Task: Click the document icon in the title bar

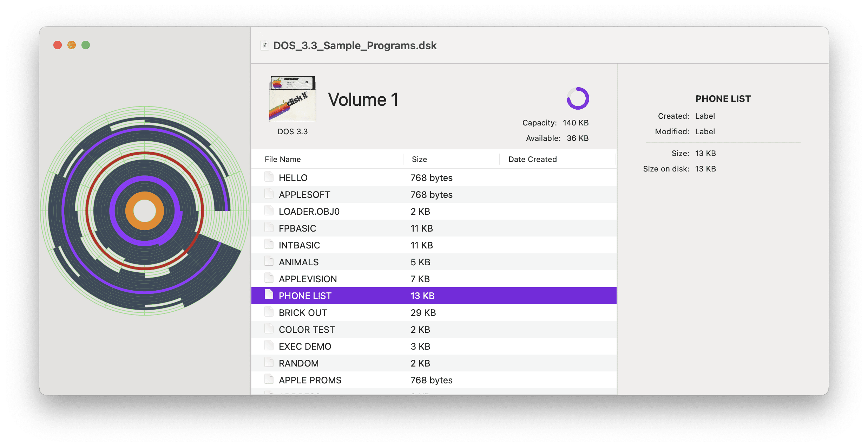Action: click(x=265, y=45)
